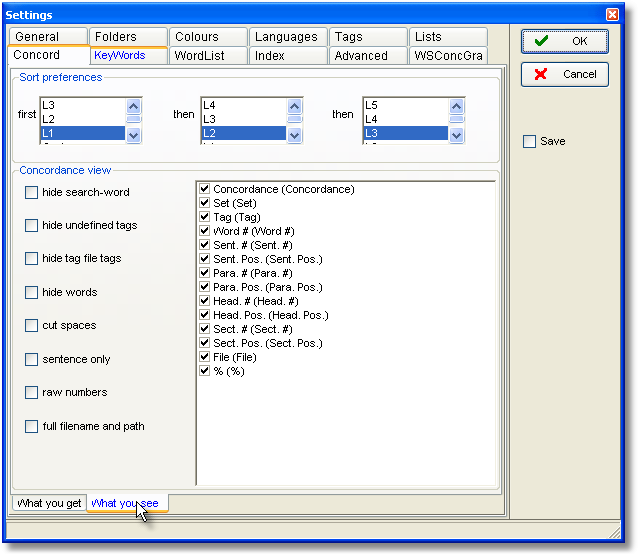Open the Index tab

click(288, 55)
